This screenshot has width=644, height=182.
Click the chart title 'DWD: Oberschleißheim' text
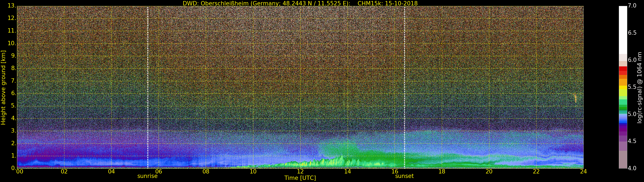pos(216,3)
